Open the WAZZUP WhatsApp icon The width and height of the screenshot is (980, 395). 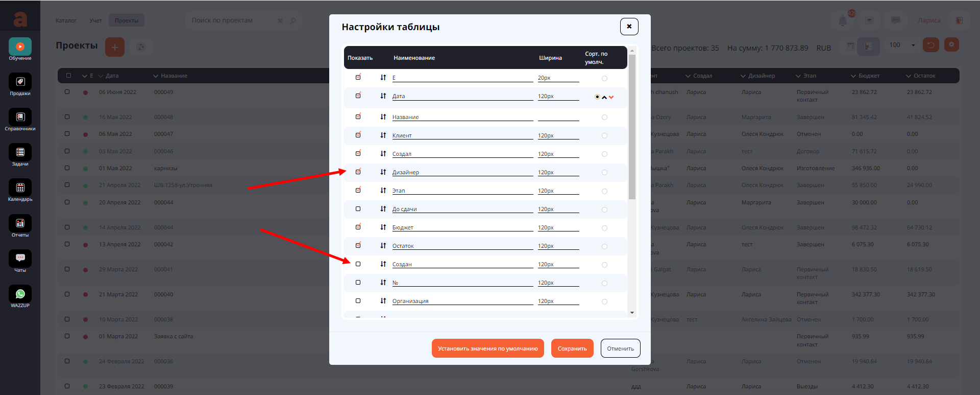[x=20, y=294]
